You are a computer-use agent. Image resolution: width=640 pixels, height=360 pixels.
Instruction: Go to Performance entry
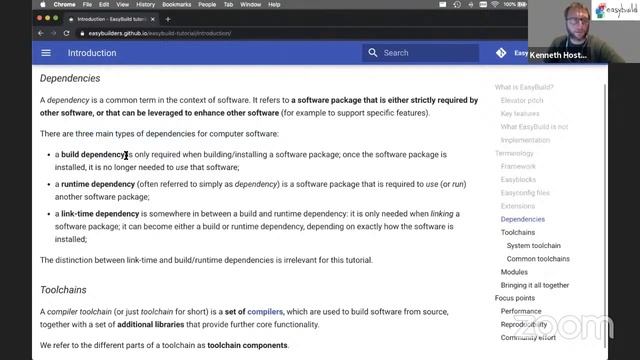tap(521, 311)
